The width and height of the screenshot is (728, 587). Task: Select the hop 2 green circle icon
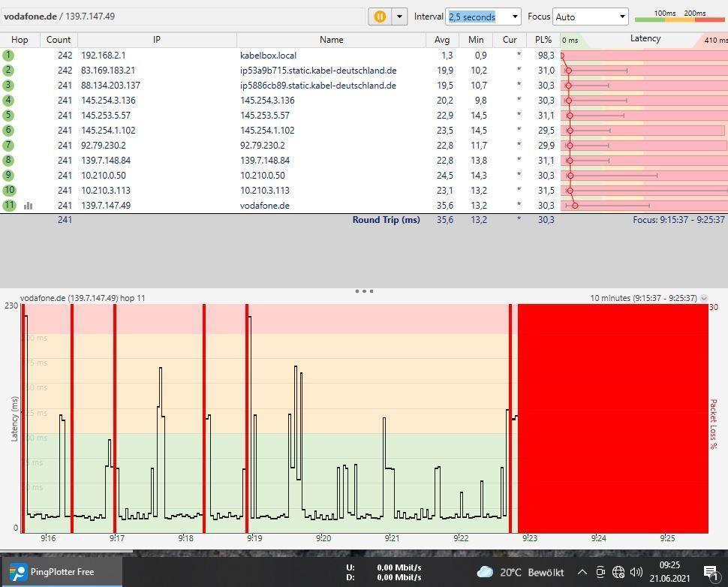point(8,70)
